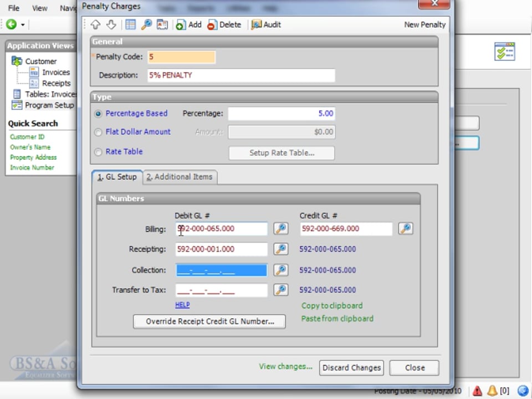This screenshot has width=532, height=399.
Task: Click Billing Credit GL number field
Action: pos(346,229)
